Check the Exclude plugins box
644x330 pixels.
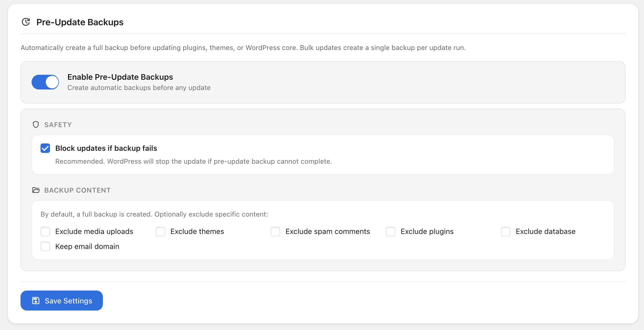pos(391,232)
